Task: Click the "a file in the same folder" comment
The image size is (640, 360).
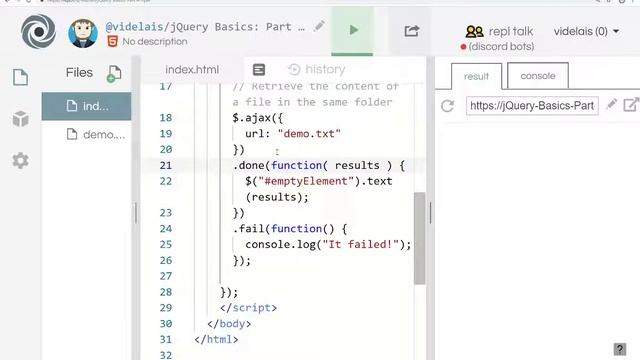Action: point(312,102)
